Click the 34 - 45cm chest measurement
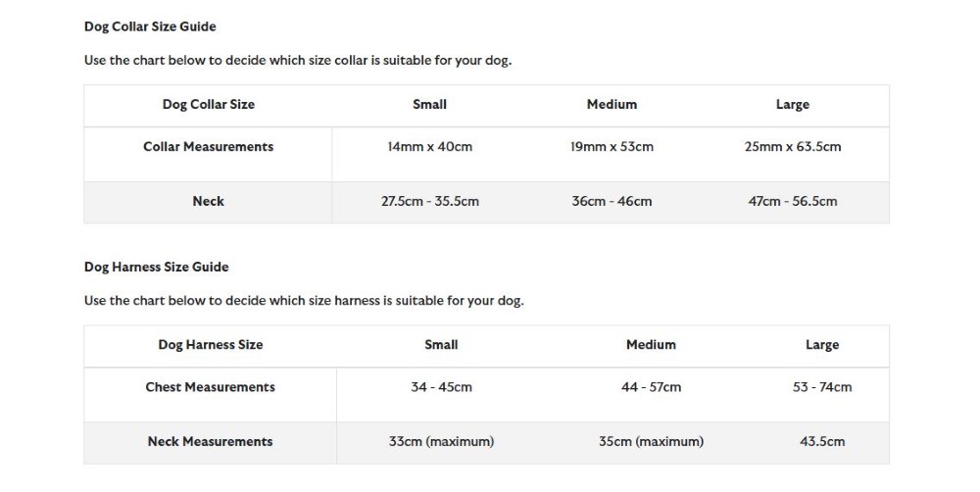Viewport: 980px width, 492px height. click(441, 387)
